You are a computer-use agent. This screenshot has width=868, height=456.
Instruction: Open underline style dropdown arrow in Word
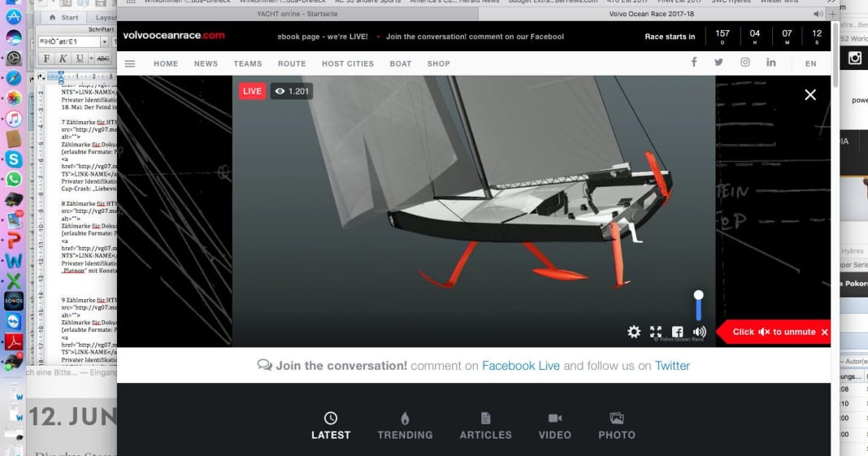click(x=91, y=58)
